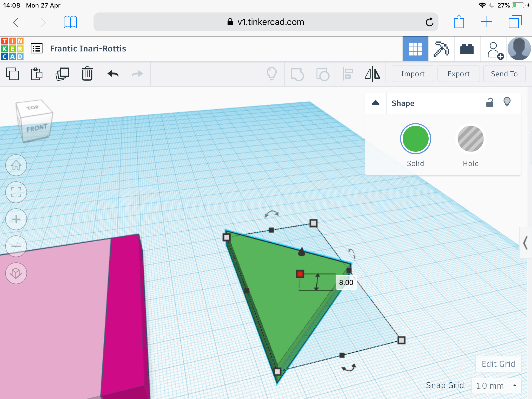Click the bottom rotation arrow handle
Screen dimensions: 532x399
(x=349, y=368)
